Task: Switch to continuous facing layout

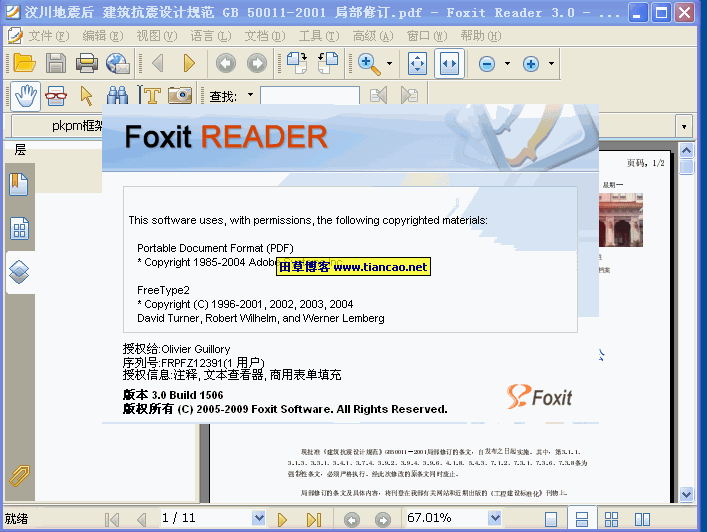Action: [611, 519]
